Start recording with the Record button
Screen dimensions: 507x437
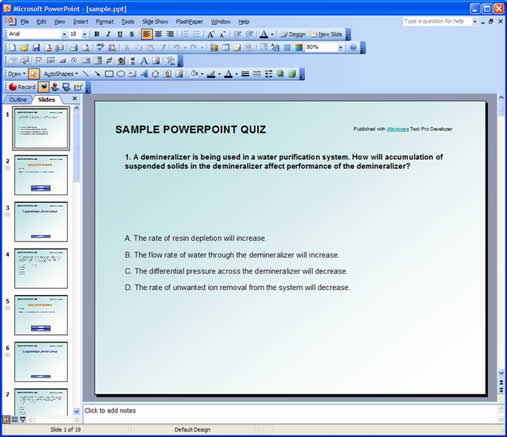pos(22,87)
